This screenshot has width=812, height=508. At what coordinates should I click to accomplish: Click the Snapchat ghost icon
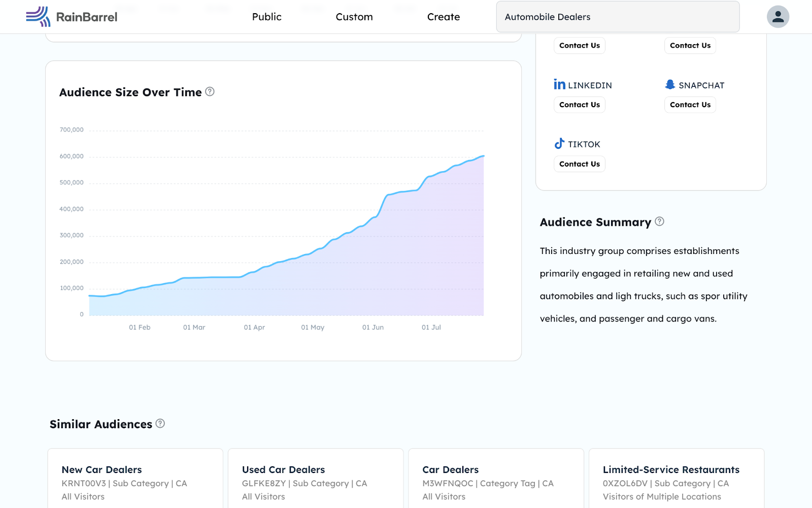tap(670, 84)
